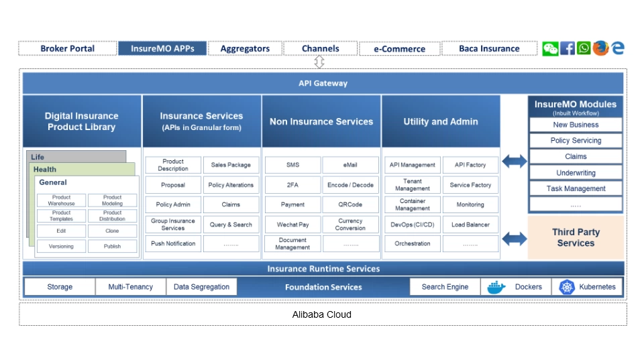Select the Channels box
The width and height of the screenshot is (644, 362).
tap(321, 48)
